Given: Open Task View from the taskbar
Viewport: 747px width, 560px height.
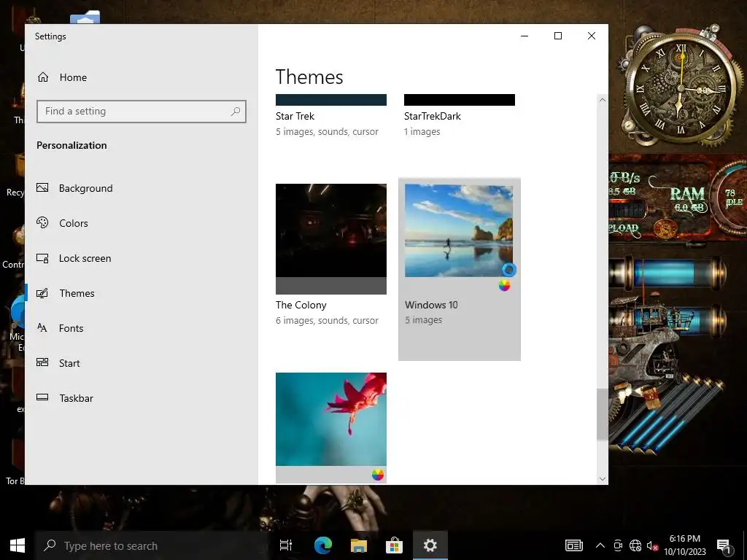Looking at the screenshot, I should pos(286,545).
